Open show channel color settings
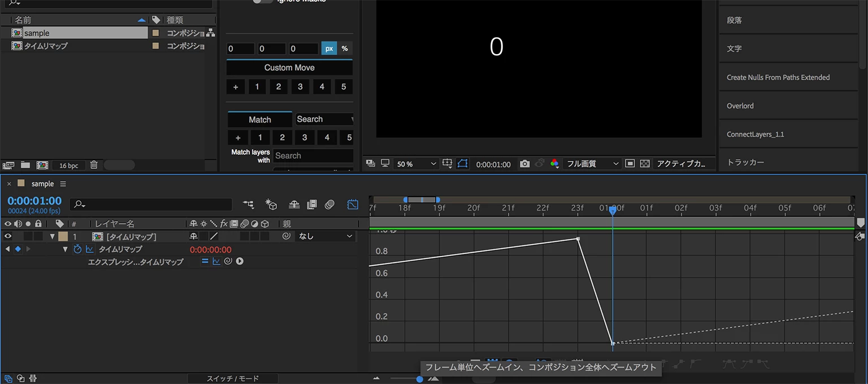 [555, 164]
